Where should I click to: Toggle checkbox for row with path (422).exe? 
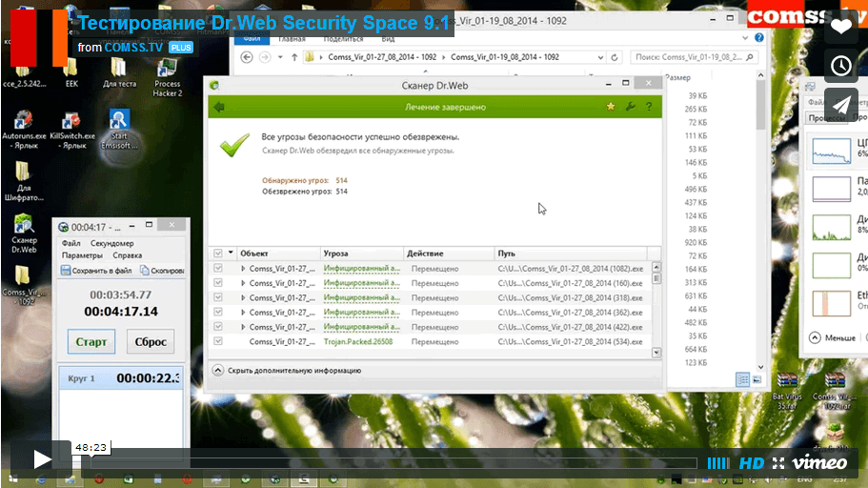coord(218,327)
